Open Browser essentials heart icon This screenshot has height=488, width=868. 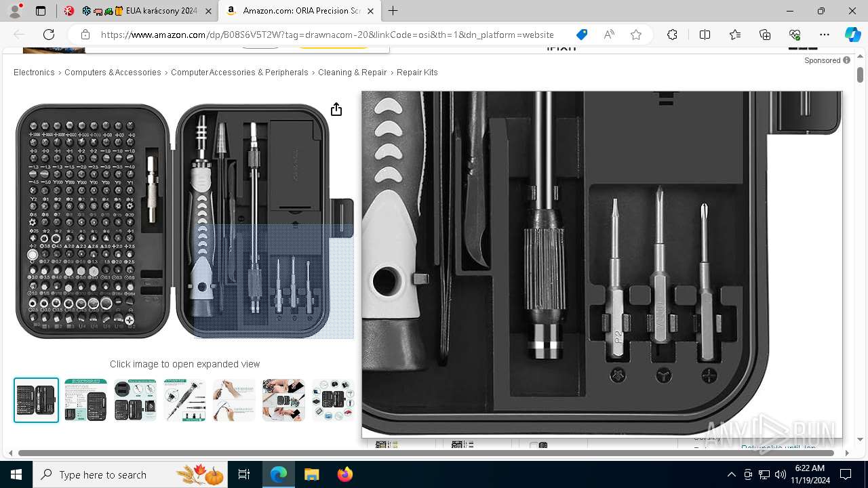tap(795, 35)
